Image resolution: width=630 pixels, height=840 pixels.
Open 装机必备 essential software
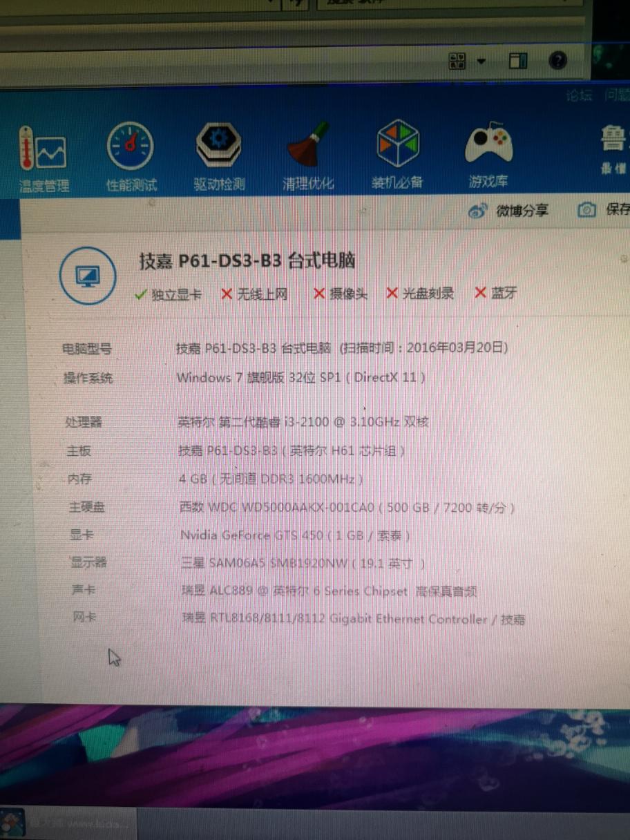(397, 155)
